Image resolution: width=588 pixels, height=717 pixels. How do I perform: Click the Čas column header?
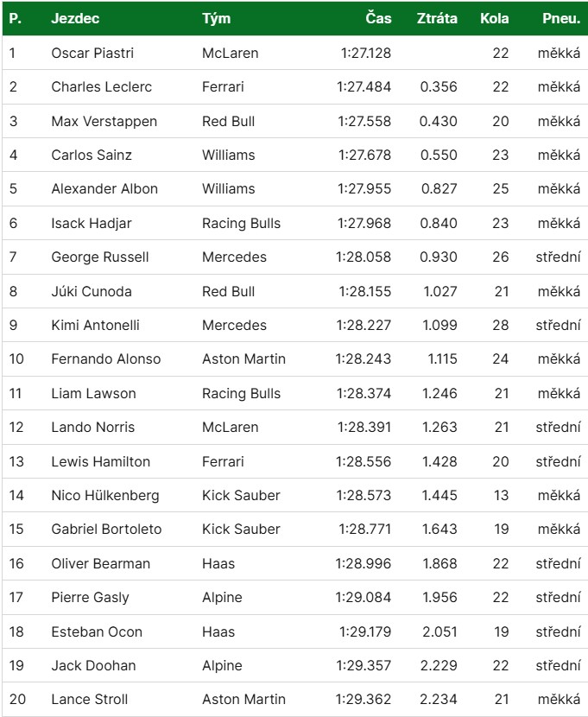point(378,18)
